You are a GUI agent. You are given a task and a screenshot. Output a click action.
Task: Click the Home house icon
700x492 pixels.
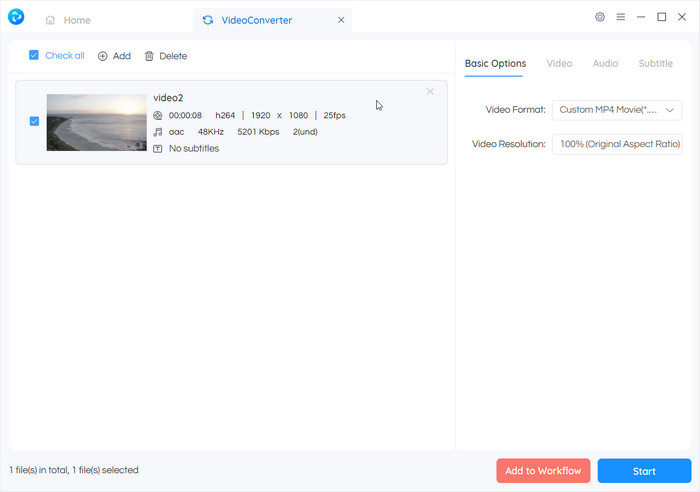(50, 20)
